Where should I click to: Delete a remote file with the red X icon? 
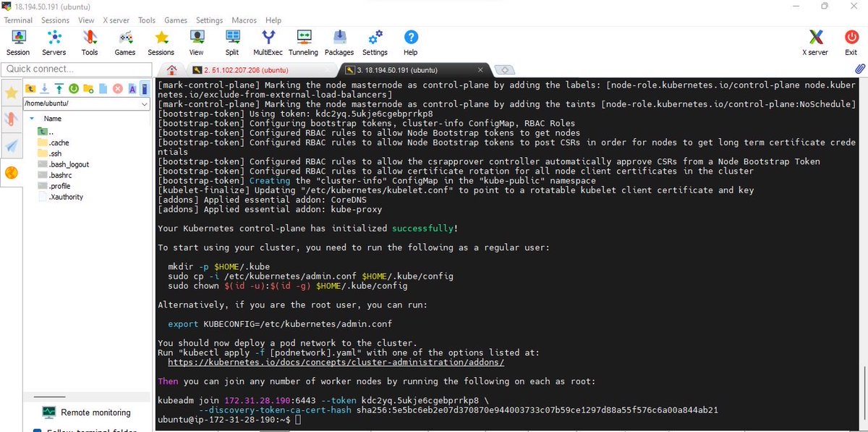click(x=117, y=88)
